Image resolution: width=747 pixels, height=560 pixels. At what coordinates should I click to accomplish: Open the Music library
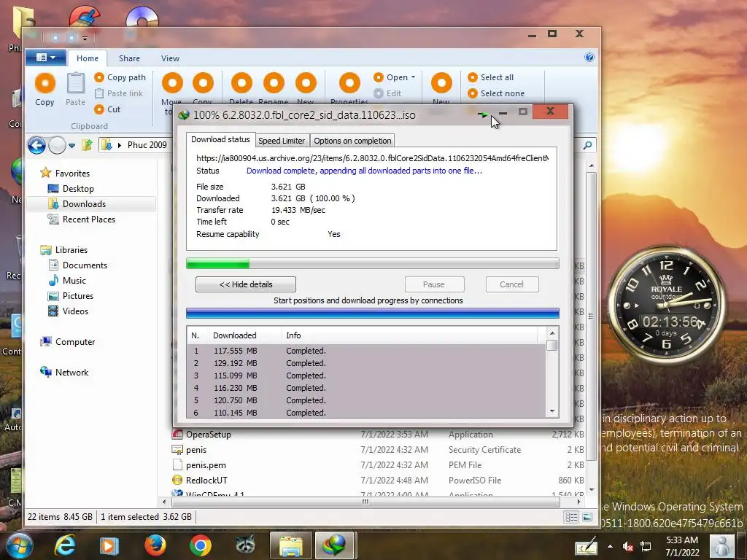point(67,280)
